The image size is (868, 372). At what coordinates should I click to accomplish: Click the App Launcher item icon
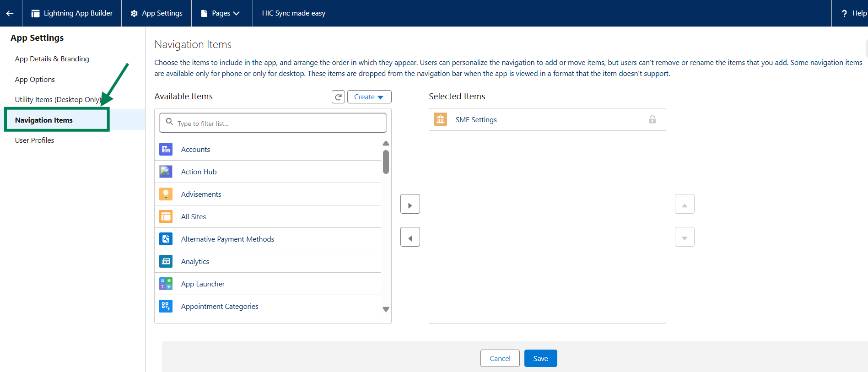coord(166,284)
